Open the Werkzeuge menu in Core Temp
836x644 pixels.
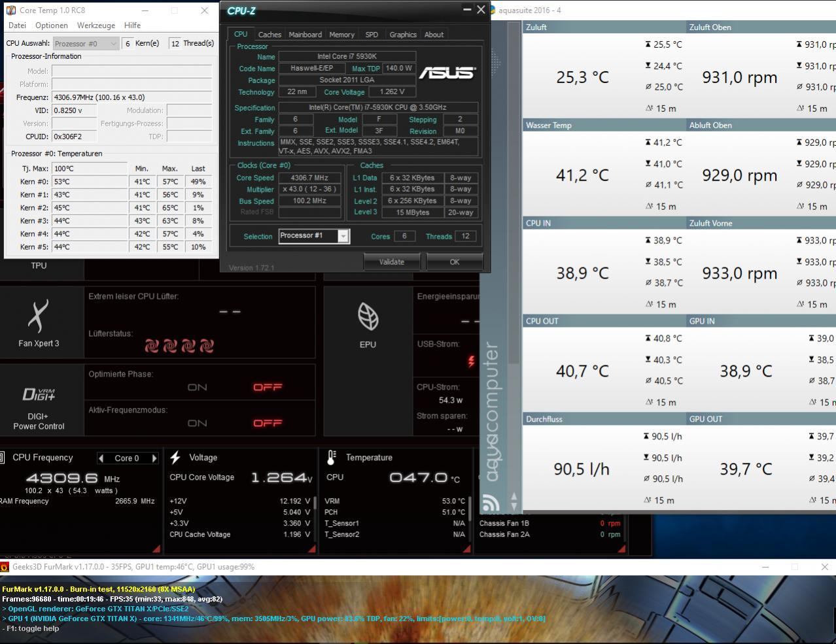click(x=96, y=25)
